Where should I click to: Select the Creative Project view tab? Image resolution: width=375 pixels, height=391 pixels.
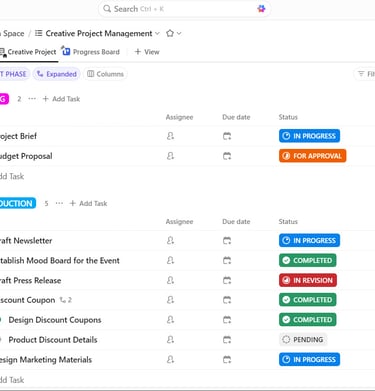coord(29,52)
